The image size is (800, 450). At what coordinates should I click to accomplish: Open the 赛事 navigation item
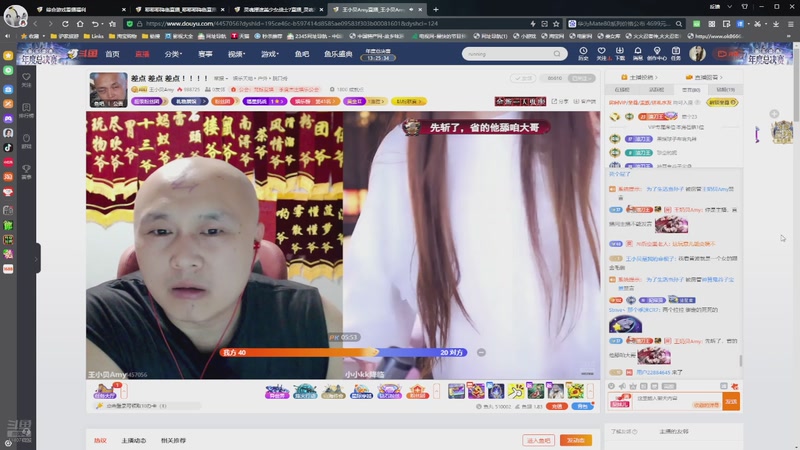[x=205, y=54]
